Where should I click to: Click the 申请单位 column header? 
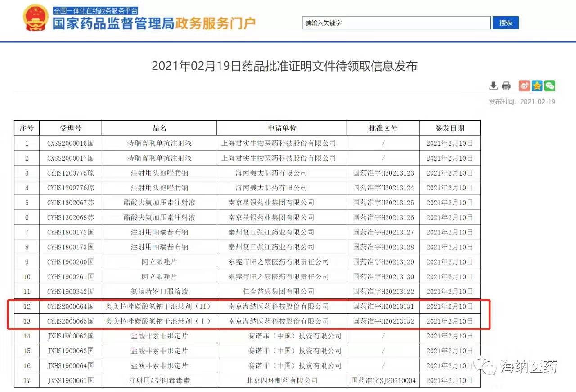(x=282, y=128)
